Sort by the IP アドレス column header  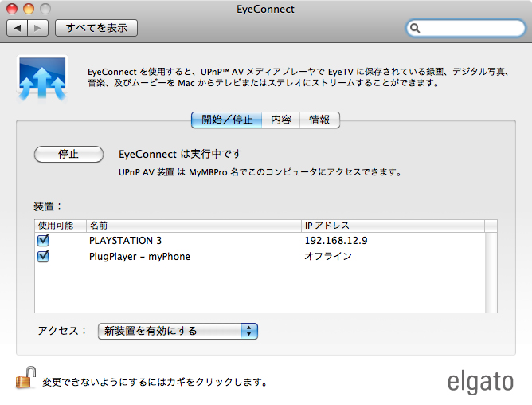click(x=393, y=226)
